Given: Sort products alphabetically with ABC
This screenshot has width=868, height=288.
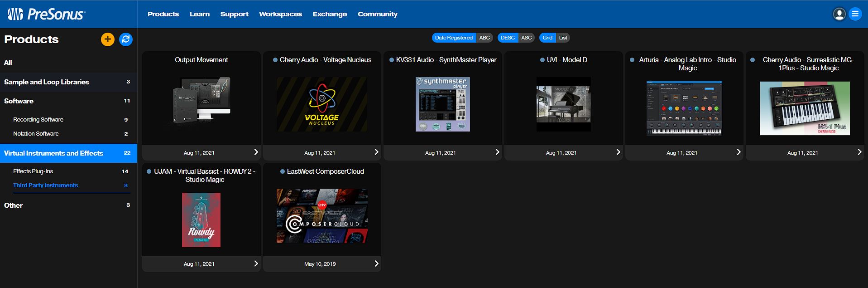Looking at the screenshot, I should (x=484, y=38).
